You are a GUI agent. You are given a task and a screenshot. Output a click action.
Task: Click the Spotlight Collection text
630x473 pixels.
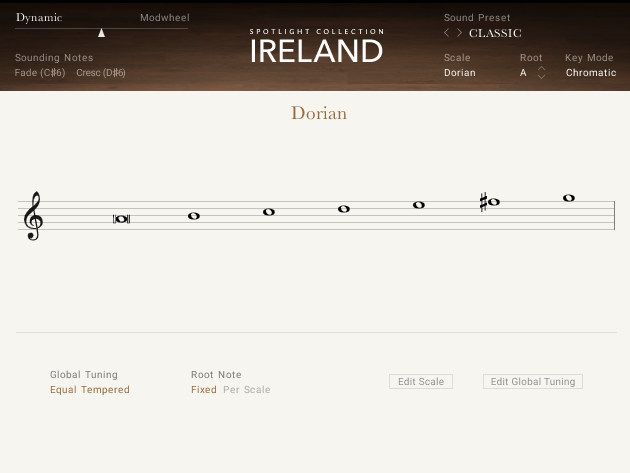[317, 31]
